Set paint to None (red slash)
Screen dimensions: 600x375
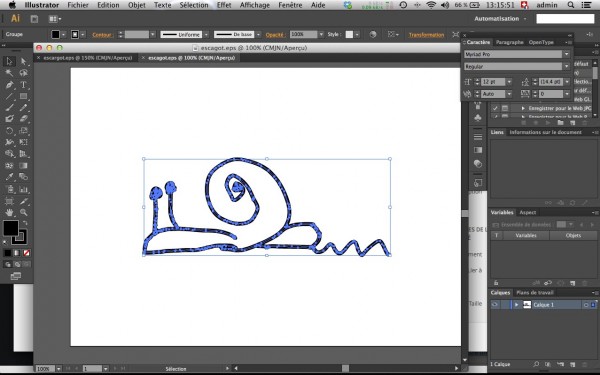point(26,253)
